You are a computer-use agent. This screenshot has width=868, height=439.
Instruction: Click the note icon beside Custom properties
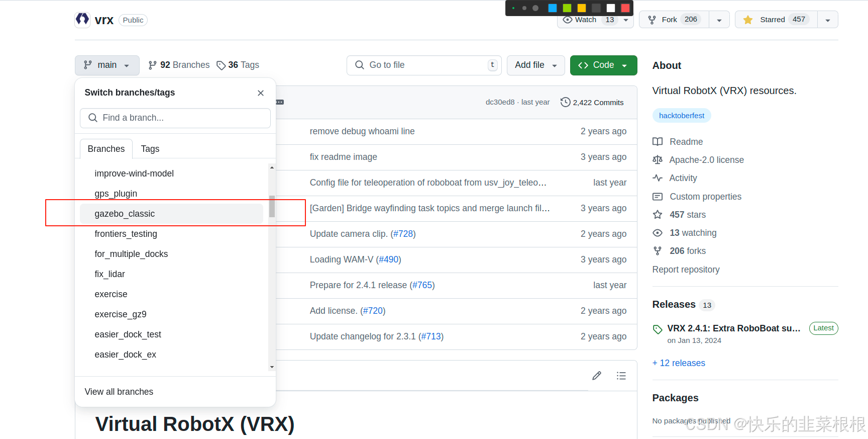[x=658, y=197]
